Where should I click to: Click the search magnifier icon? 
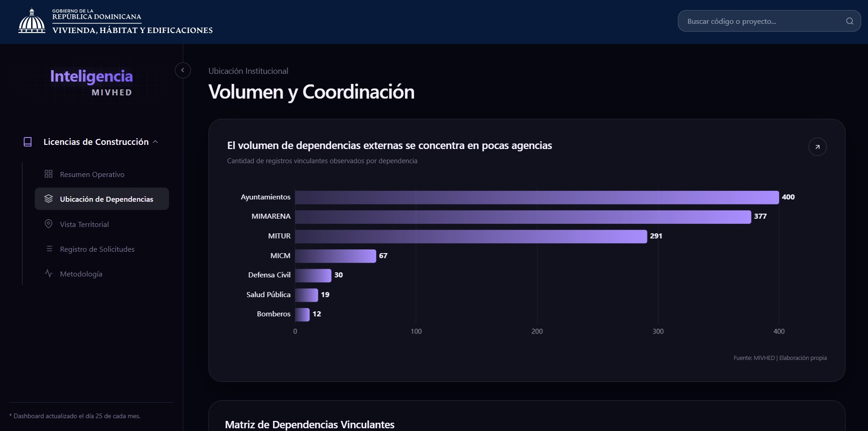[x=850, y=21]
